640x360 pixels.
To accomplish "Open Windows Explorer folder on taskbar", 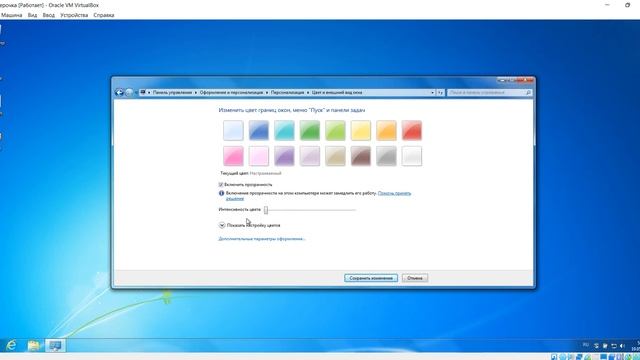I will coord(33,345).
